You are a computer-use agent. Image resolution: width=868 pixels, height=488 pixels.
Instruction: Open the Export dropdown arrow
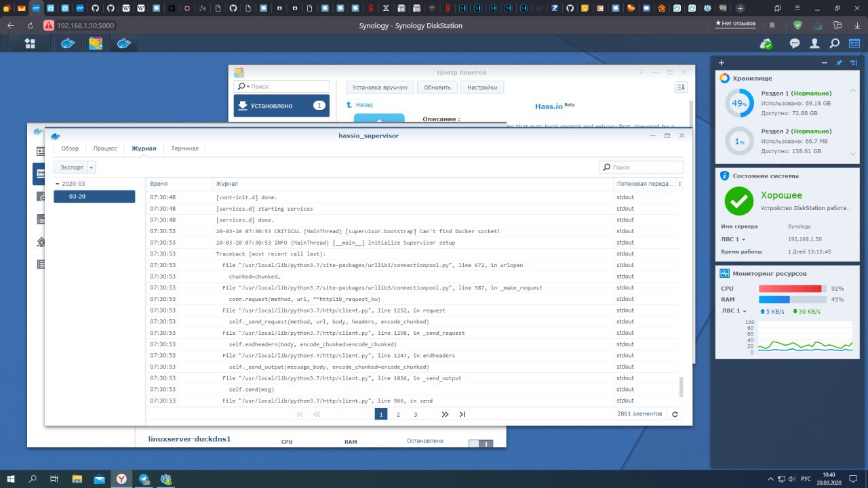pyautogui.click(x=92, y=167)
